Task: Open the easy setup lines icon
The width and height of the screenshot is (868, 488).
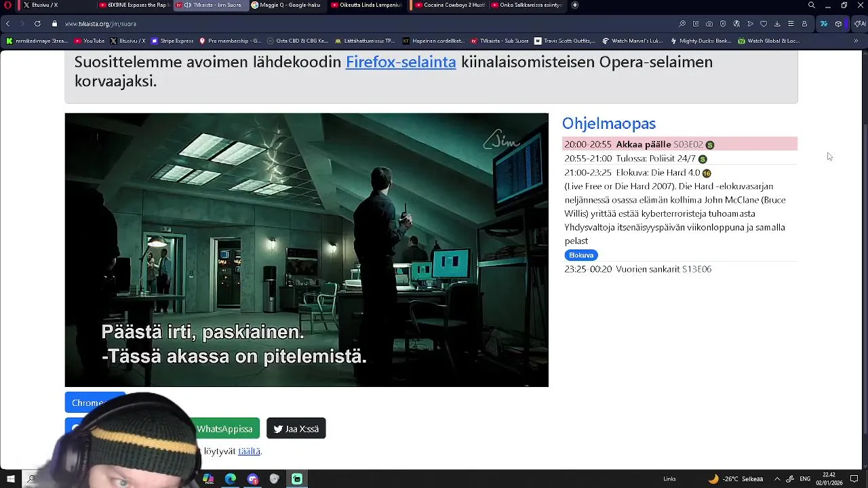Action: (791, 24)
